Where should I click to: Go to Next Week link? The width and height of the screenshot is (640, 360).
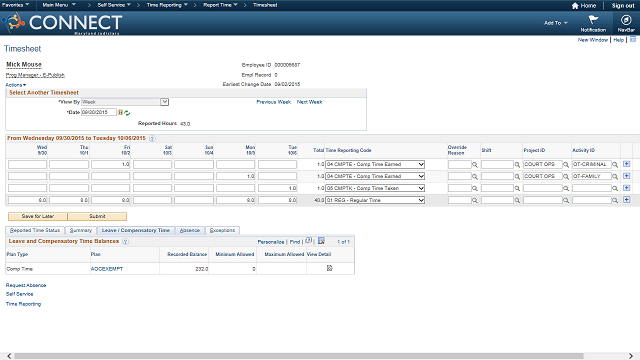click(309, 102)
